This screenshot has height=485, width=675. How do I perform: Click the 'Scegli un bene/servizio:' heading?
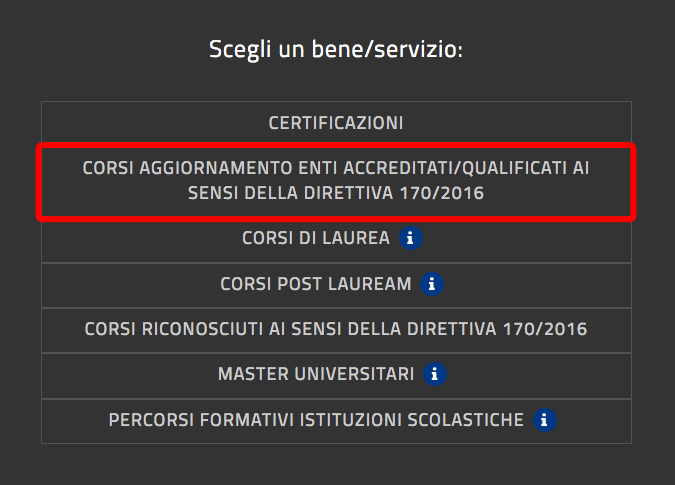click(336, 50)
